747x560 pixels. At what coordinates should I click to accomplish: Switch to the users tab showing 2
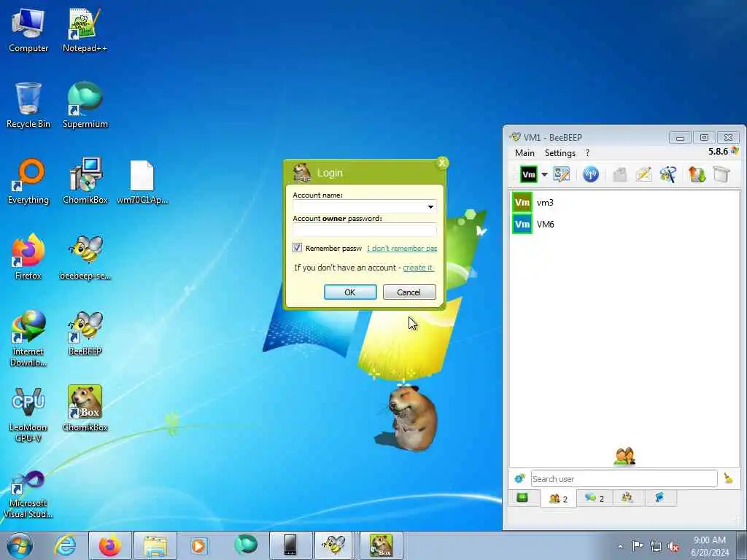pos(558,499)
